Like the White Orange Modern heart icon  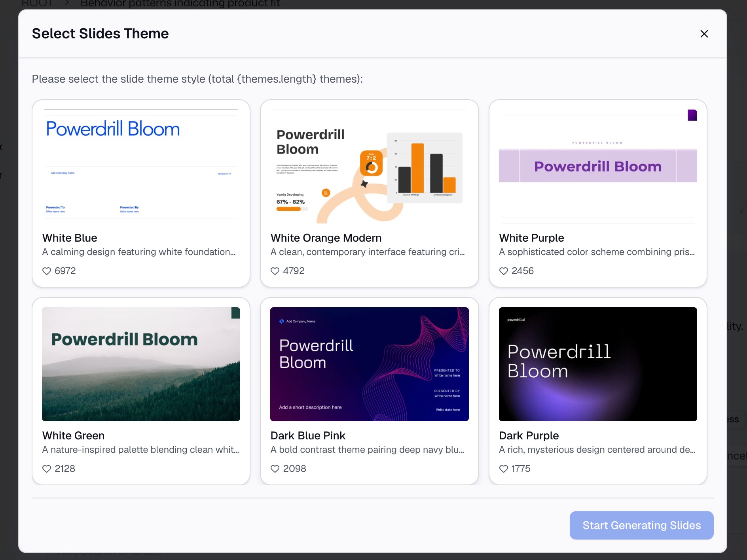pos(275,271)
